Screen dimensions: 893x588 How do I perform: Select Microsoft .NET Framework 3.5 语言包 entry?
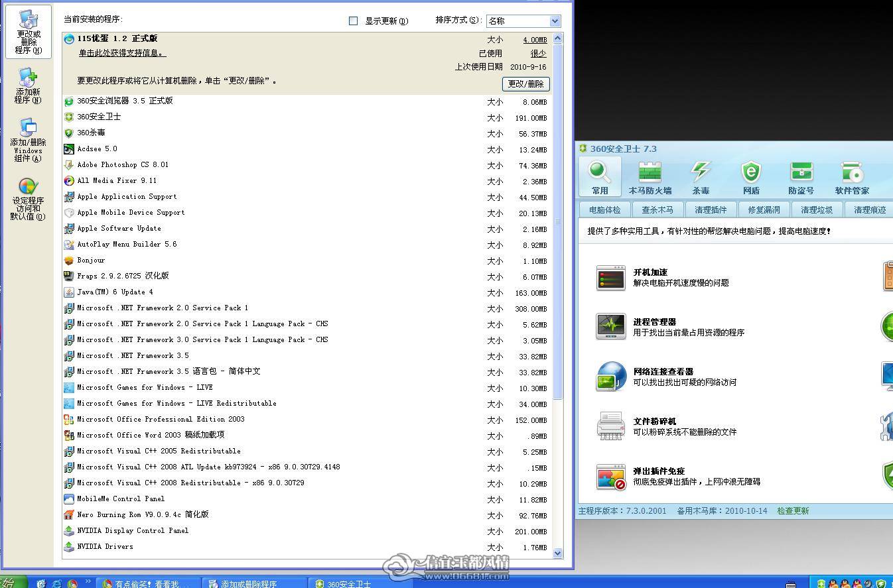tap(307, 372)
